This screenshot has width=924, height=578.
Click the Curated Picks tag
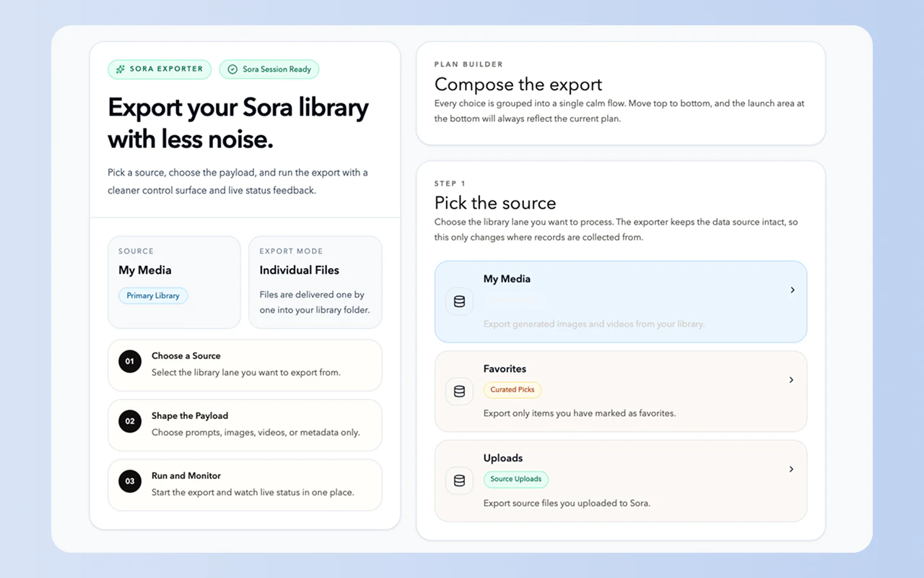[513, 389]
